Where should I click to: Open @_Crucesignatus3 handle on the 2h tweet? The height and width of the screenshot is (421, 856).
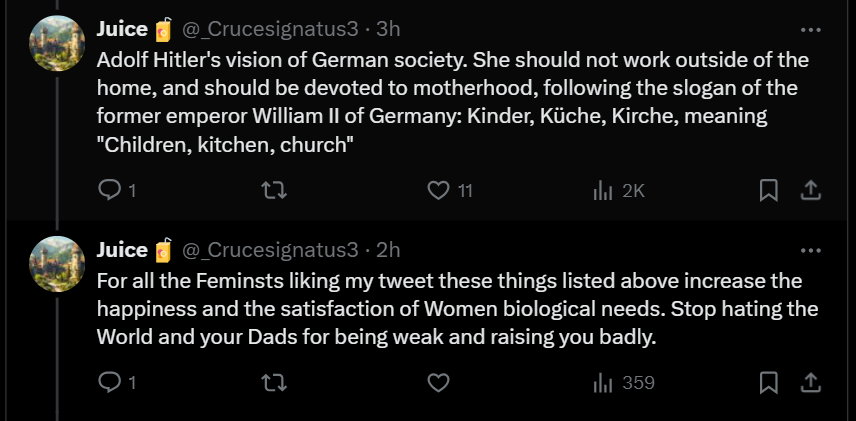[x=270, y=250]
